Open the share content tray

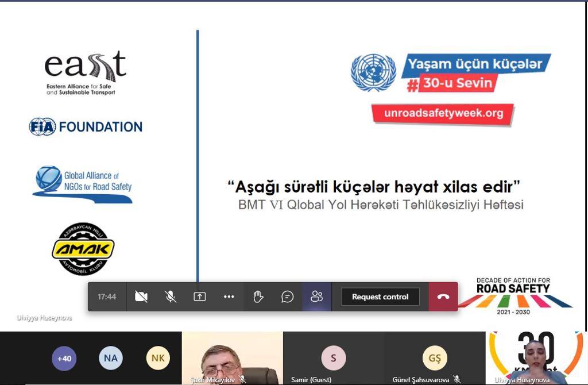(199, 297)
